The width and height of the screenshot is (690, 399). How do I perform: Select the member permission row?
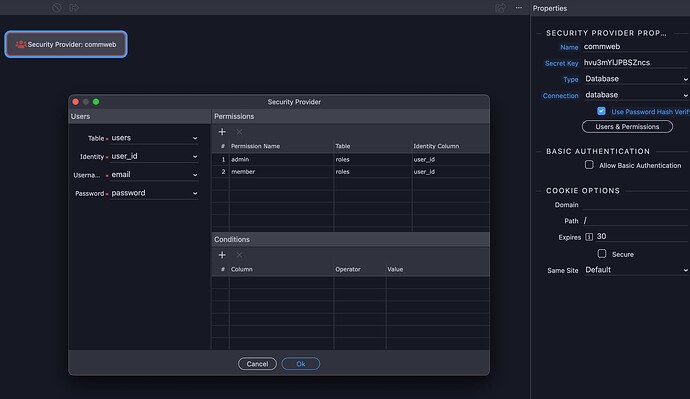click(351, 172)
